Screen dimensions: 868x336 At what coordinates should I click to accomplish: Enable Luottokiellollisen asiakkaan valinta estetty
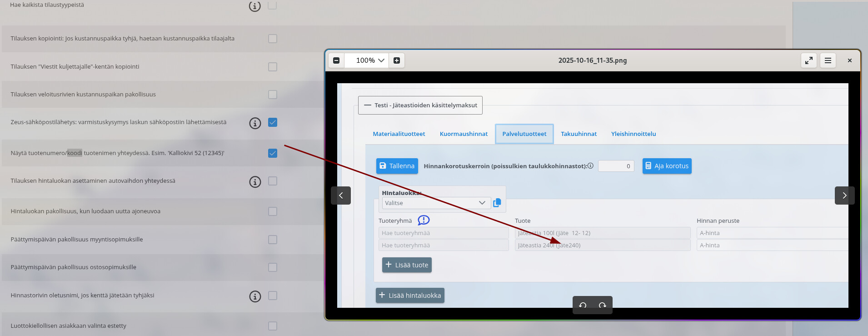click(x=273, y=326)
